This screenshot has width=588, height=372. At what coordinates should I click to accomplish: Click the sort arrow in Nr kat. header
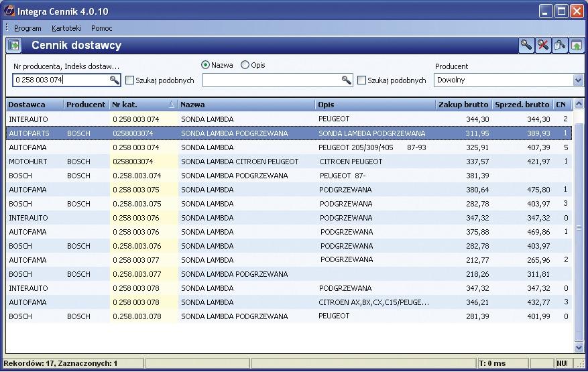tap(172, 105)
